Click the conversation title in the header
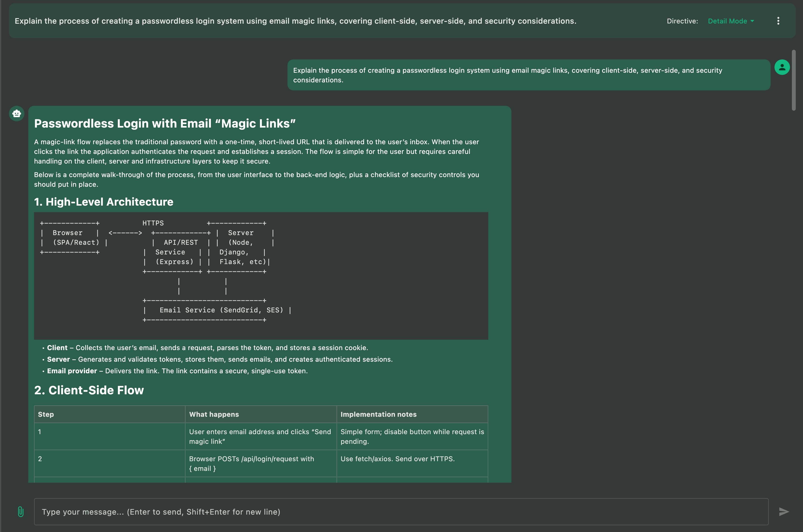 coord(295,21)
